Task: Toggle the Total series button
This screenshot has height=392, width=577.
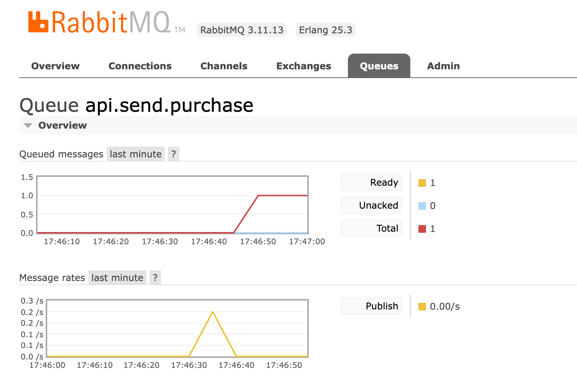Action: coord(371,228)
